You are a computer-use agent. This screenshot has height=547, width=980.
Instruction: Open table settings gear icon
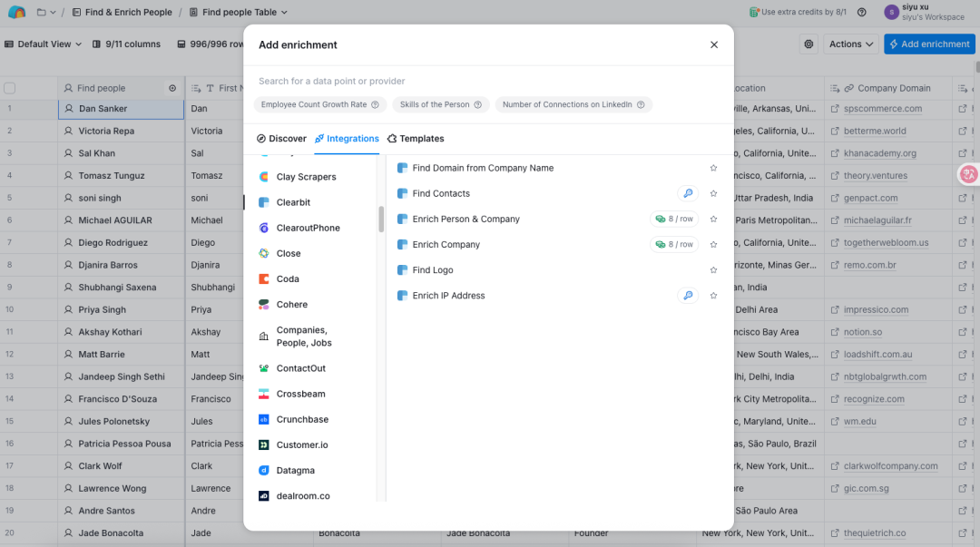click(809, 44)
